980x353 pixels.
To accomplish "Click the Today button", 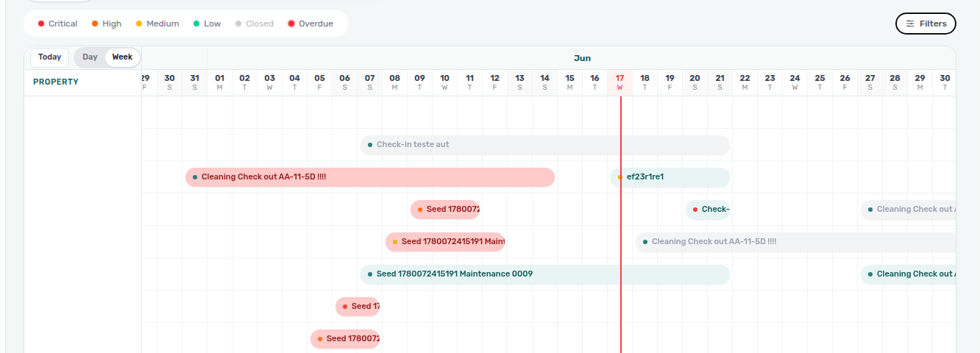I will point(50,57).
